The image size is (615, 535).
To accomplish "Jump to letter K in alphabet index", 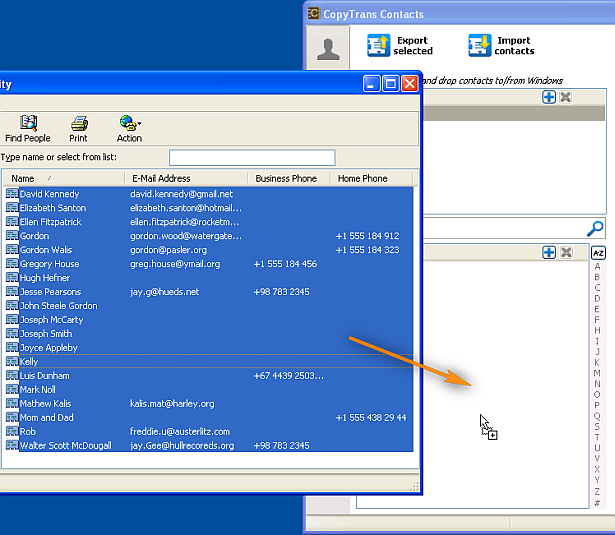I will (x=597, y=362).
